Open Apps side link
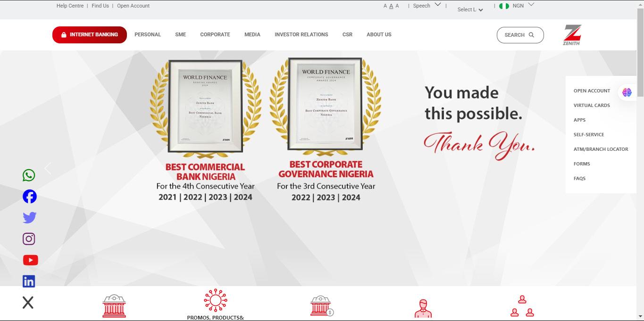 pyautogui.click(x=579, y=120)
